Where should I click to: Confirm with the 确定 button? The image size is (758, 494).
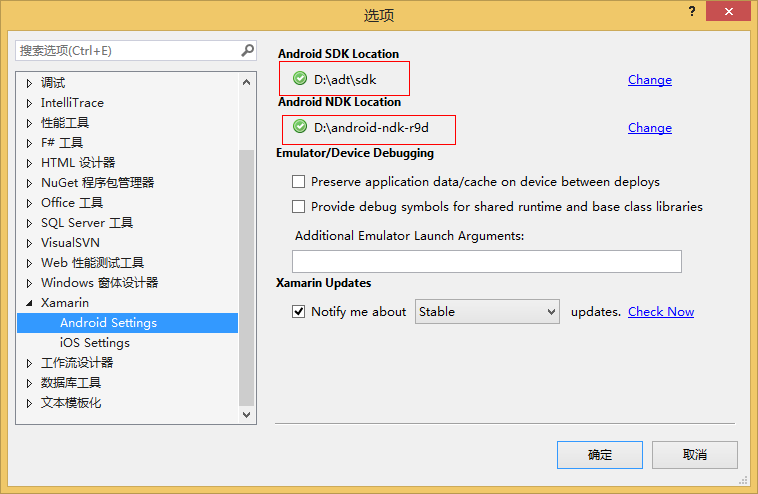[x=599, y=455]
